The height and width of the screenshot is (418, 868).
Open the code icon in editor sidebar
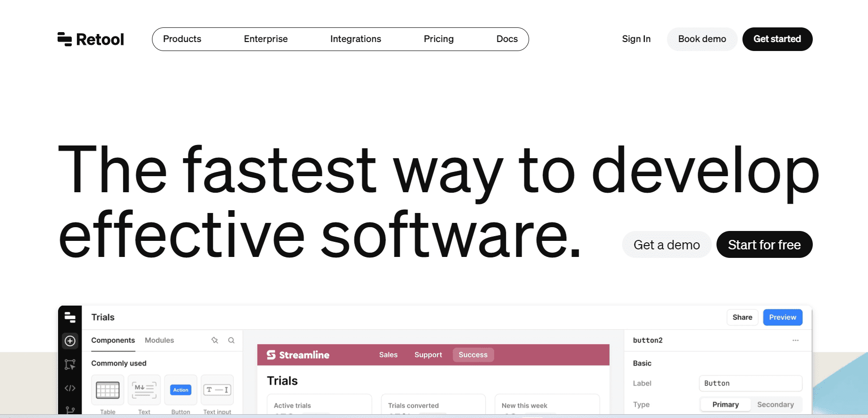tap(70, 388)
